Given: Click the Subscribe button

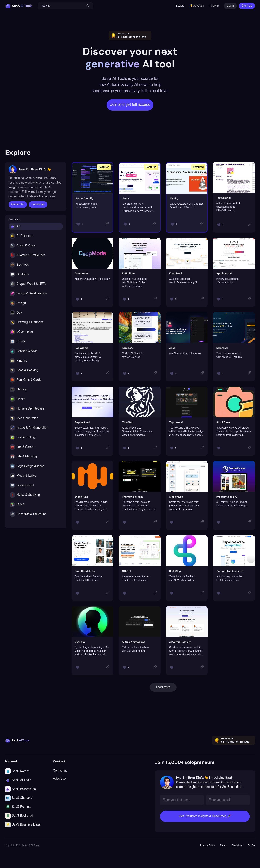Looking at the screenshot, I should (x=18, y=204).
